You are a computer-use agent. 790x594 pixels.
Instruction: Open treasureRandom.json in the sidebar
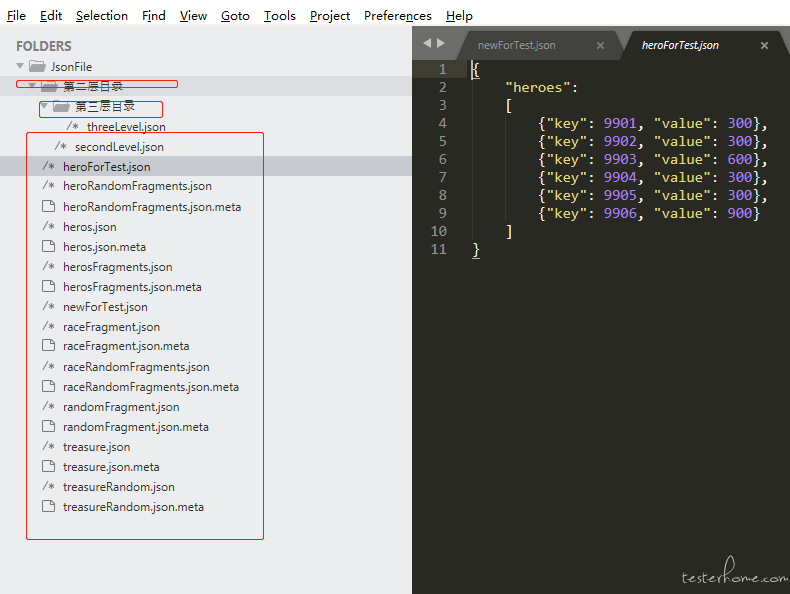pyautogui.click(x=118, y=487)
